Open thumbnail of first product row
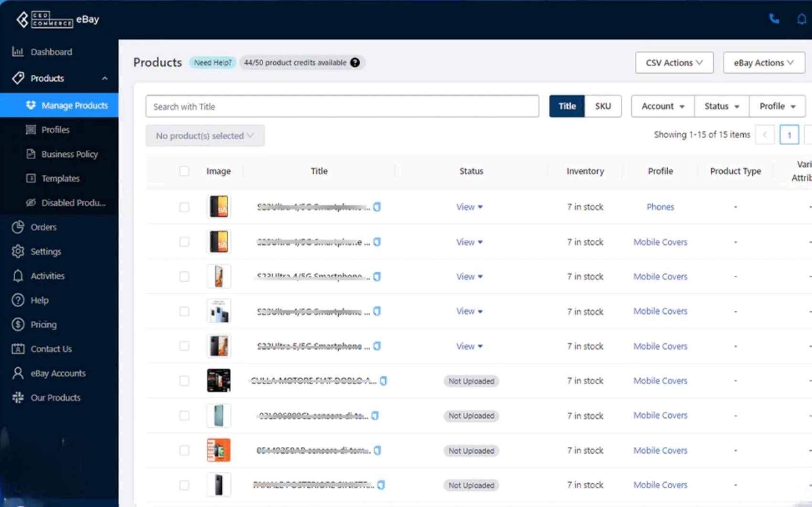The image size is (812, 507). tap(219, 207)
